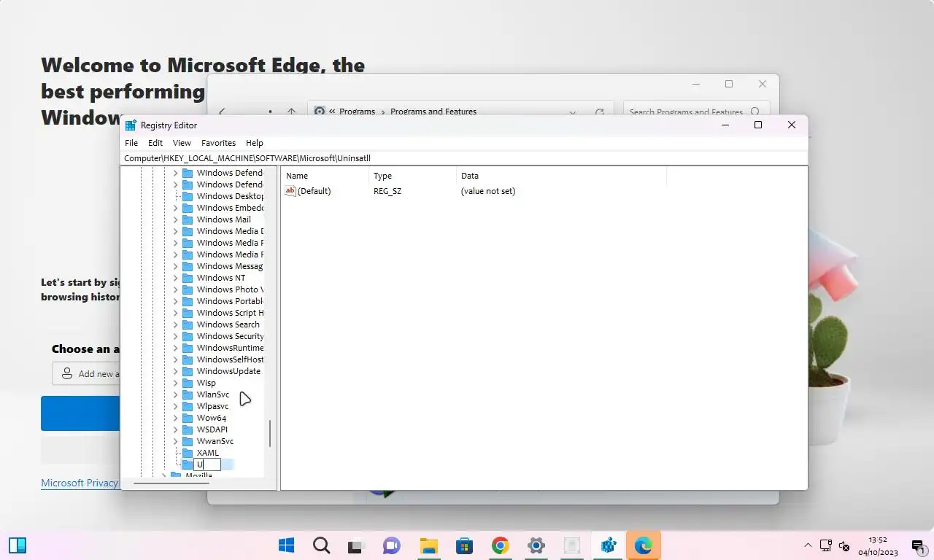Click Programs and Features breadcrumb
Image resolution: width=934 pixels, height=560 pixels.
(x=433, y=112)
